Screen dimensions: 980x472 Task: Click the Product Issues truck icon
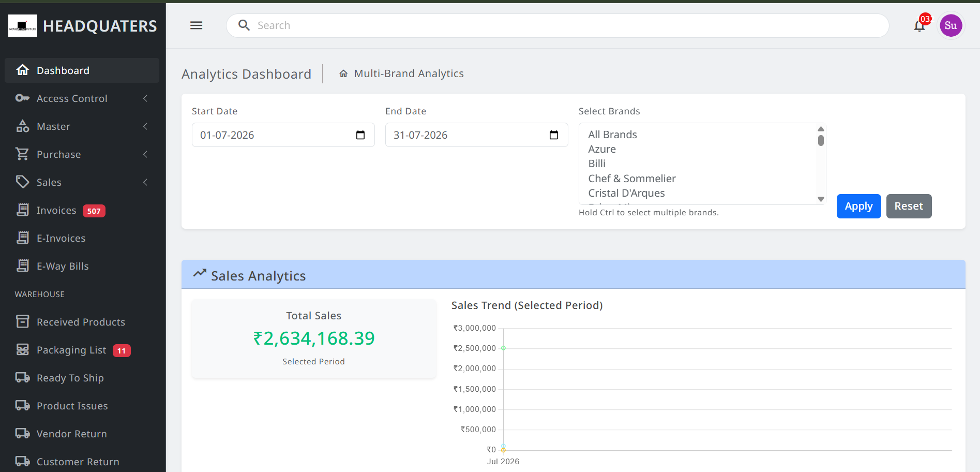coord(22,405)
